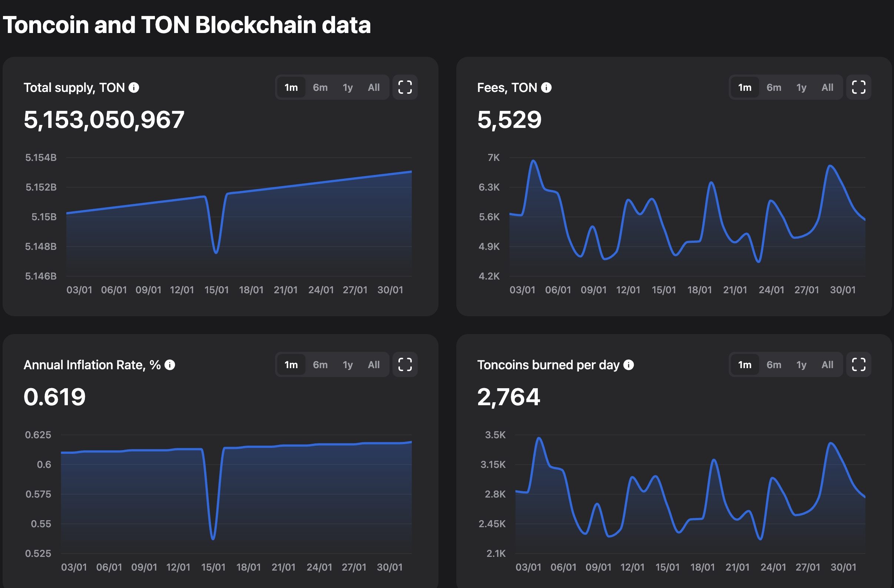This screenshot has height=588, width=894.
Task: Click the 30/01 date label on Fees chart
Action: click(842, 290)
